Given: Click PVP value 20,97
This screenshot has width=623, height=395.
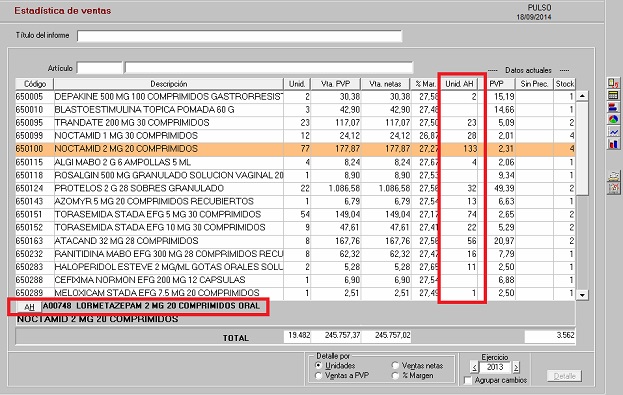Looking at the screenshot, I should [x=504, y=241].
